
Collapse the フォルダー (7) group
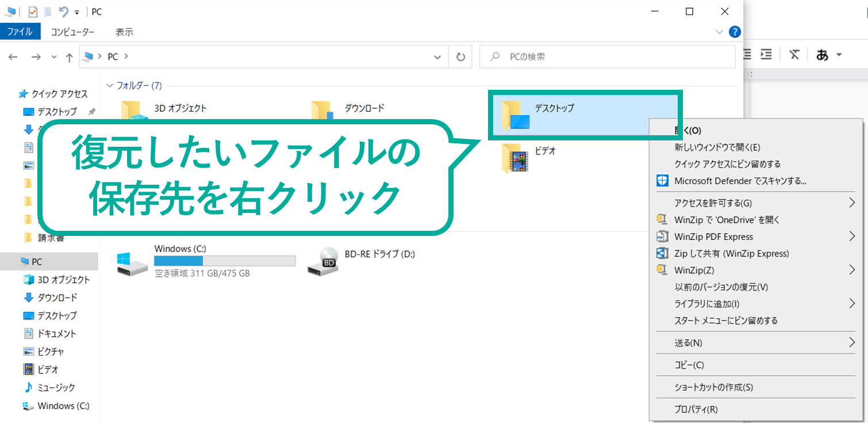109,85
